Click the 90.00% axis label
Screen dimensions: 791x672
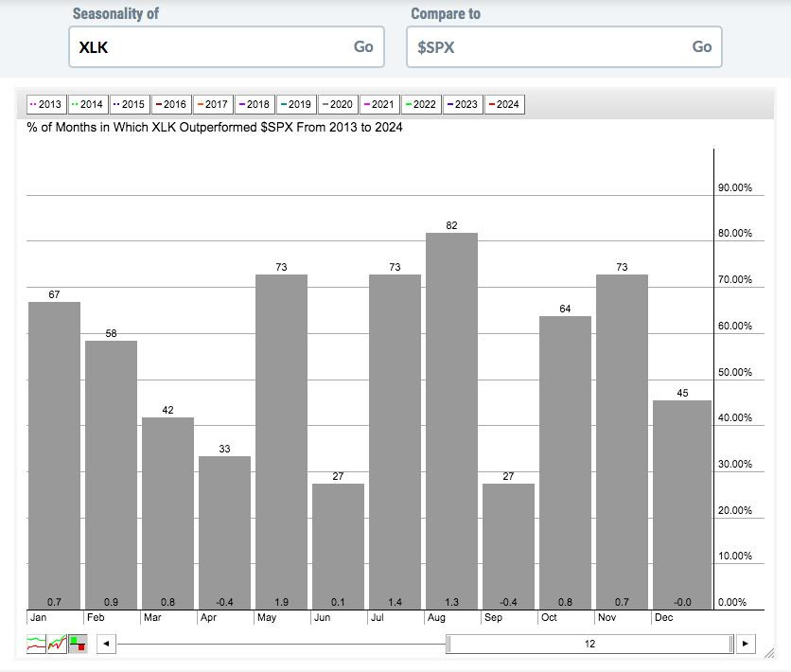pyautogui.click(x=735, y=187)
